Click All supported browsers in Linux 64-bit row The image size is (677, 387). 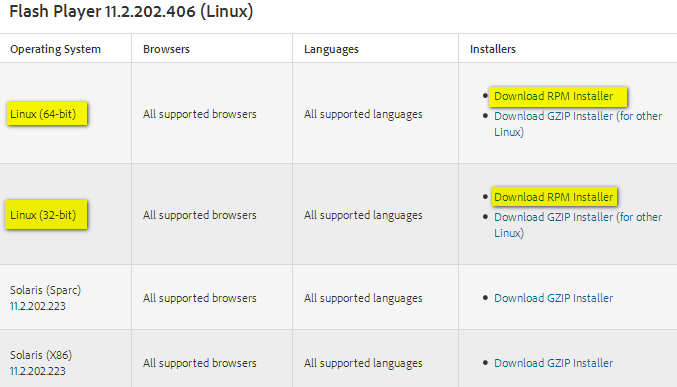pos(199,114)
